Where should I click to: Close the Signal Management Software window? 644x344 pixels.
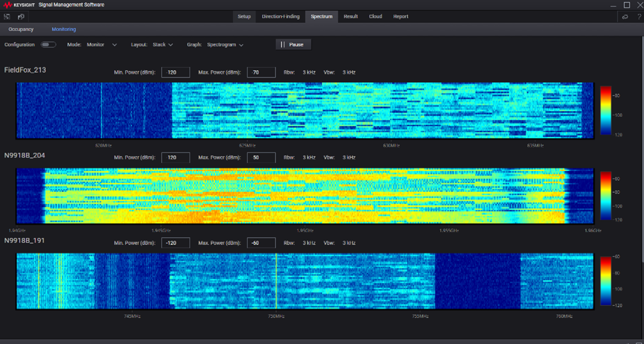pyautogui.click(x=639, y=5)
